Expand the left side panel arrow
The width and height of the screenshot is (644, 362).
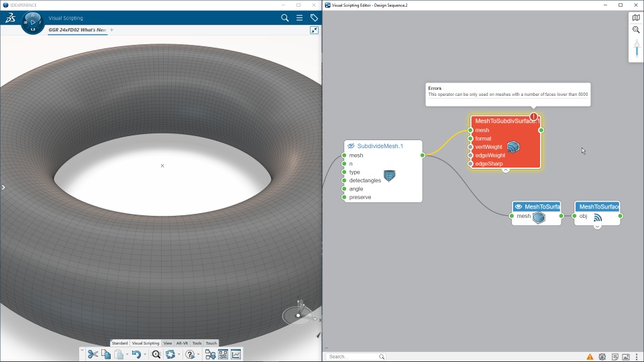(x=3, y=187)
